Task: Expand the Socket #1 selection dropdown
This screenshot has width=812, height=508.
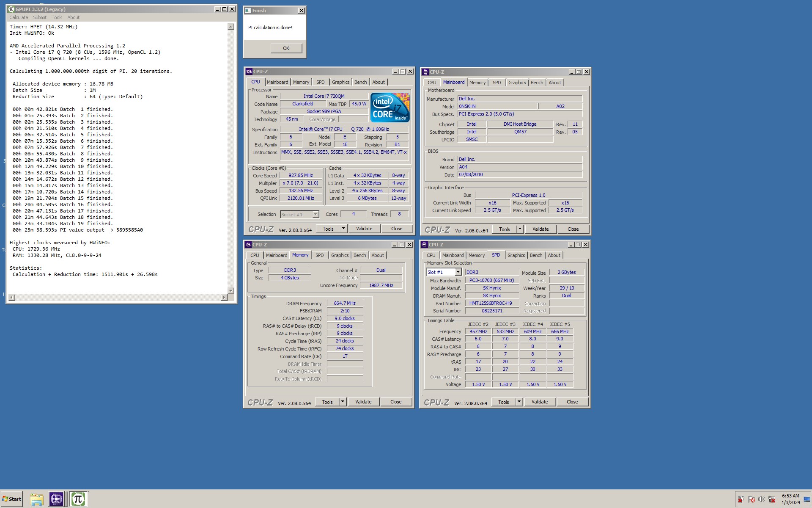Action: pyautogui.click(x=315, y=215)
